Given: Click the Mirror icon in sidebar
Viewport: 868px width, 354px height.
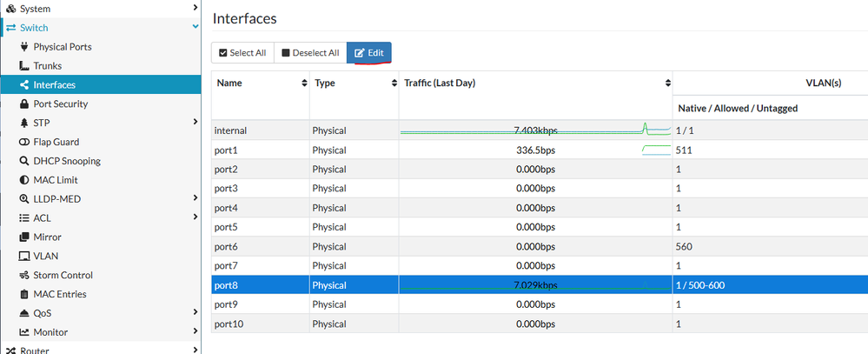Looking at the screenshot, I should pyautogui.click(x=24, y=237).
